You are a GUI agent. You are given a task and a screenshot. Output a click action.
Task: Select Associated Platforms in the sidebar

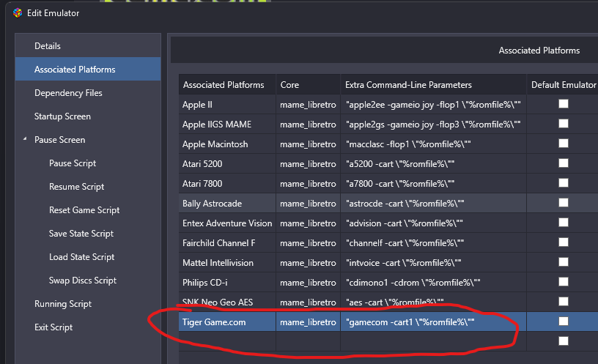tap(88, 70)
